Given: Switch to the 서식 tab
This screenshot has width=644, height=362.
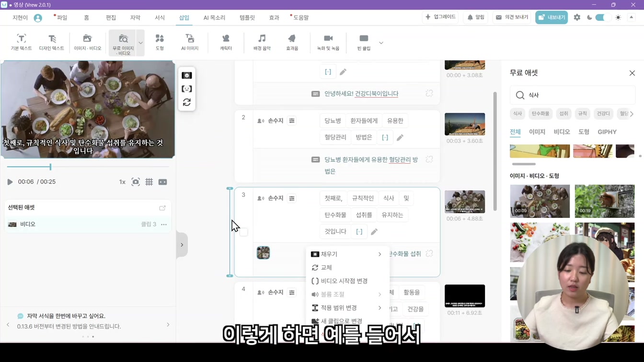Looking at the screenshot, I should [x=160, y=18].
